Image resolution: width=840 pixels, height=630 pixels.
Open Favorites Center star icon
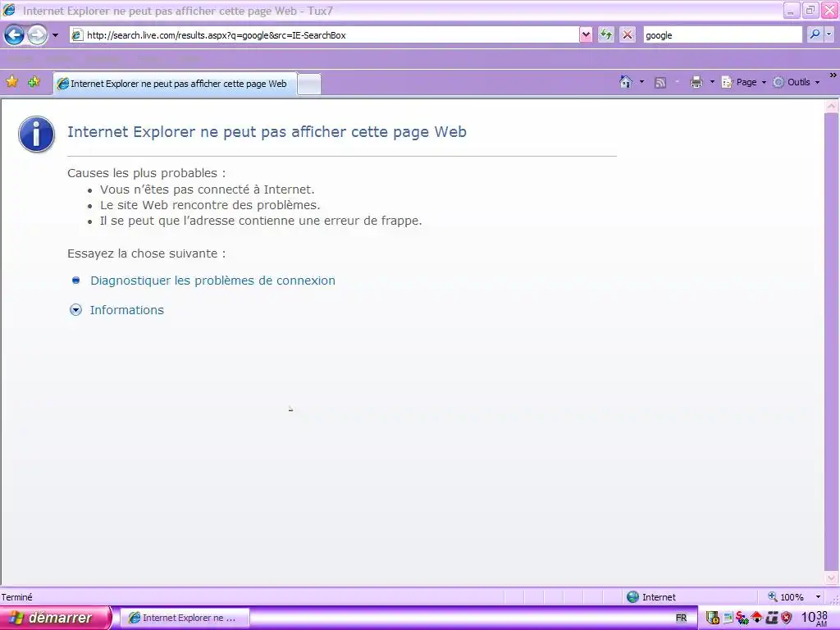coord(11,82)
